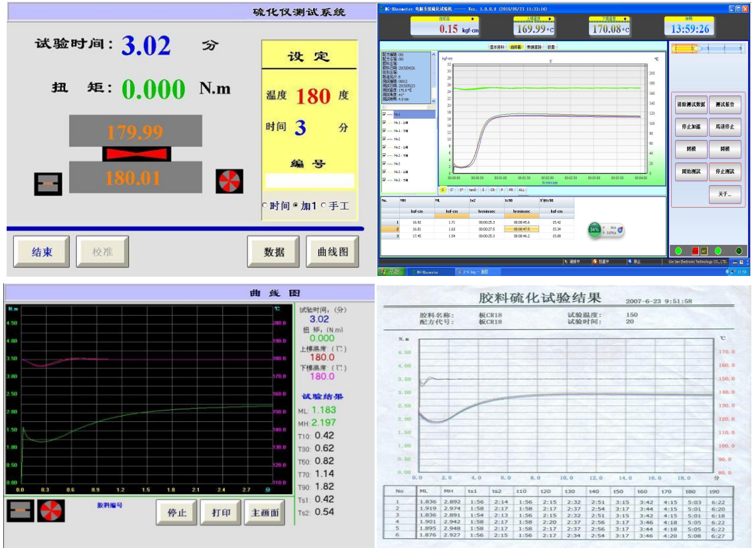Open the Windows Start button
Image resolution: width=756 pixels, height=552 pixels.
pos(390,272)
